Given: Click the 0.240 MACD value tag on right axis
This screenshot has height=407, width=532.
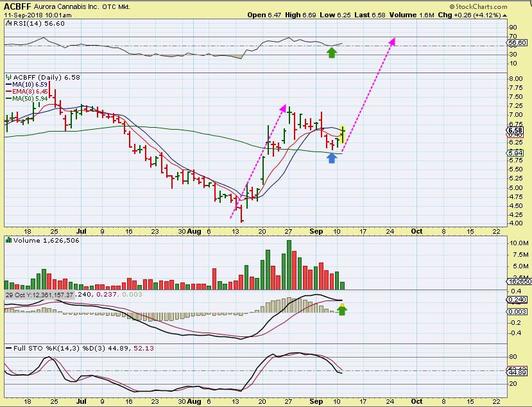Looking at the screenshot, I should pyautogui.click(x=517, y=300).
